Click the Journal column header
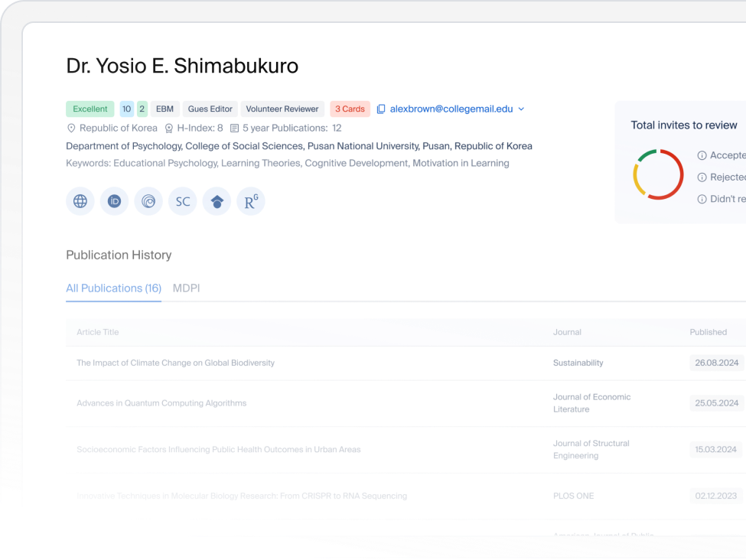This screenshot has width=746, height=560. 567,332
